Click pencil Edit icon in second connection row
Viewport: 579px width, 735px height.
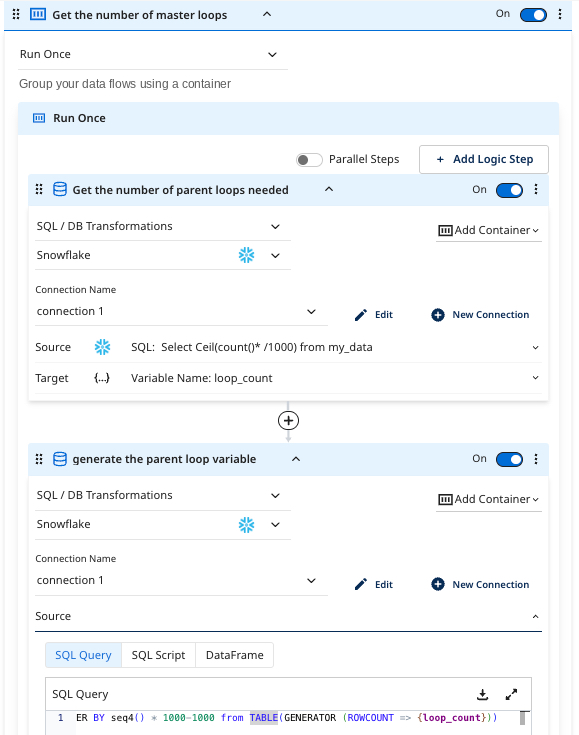pyautogui.click(x=361, y=584)
